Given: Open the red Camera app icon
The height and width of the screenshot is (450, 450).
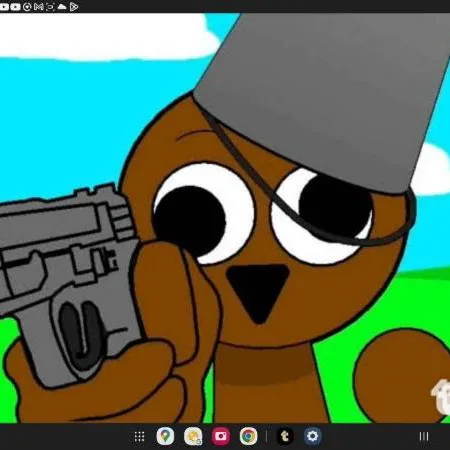Looking at the screenshot, I should tap(221, 436).
